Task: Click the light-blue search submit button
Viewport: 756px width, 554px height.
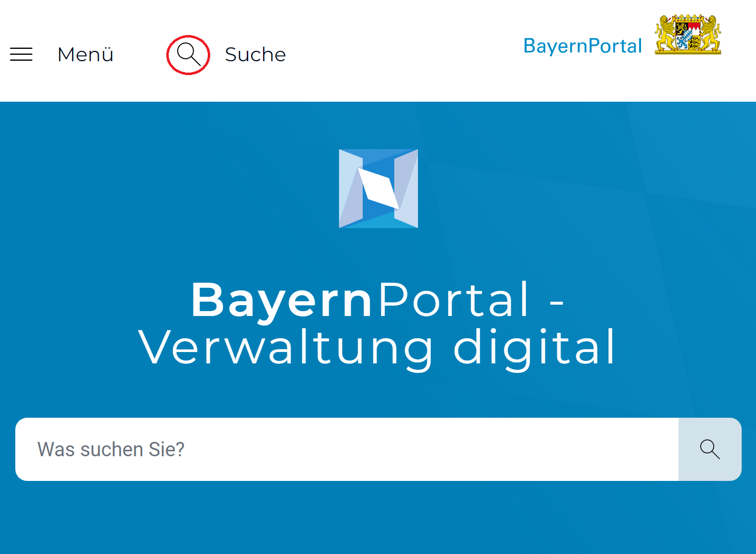Action: point(710,449)
